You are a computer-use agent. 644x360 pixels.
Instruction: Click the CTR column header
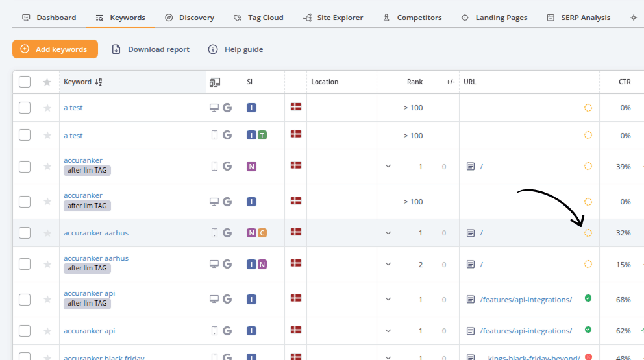click(625, 82)
